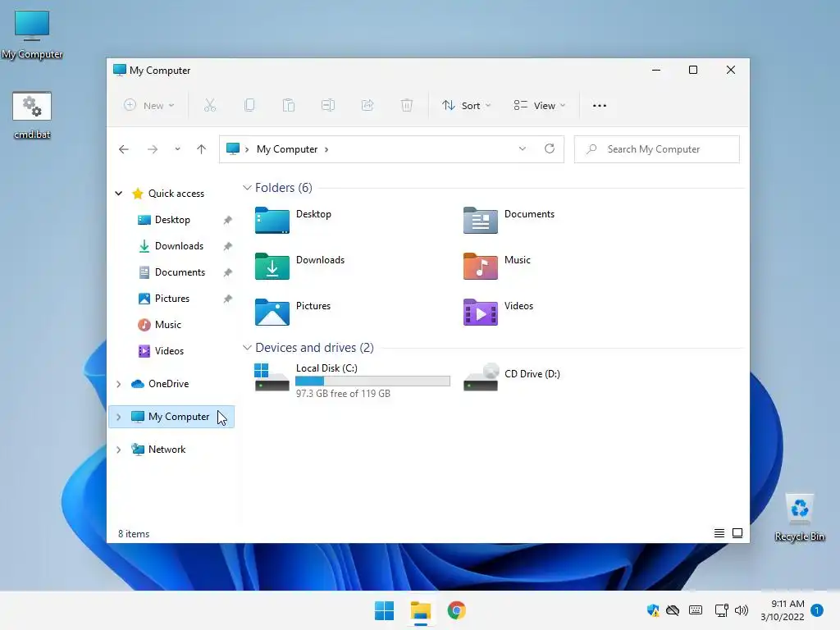Click My Computer breadcrumb in address bar
This screenshot has width=840, height=630.
(x=287, y=149)
